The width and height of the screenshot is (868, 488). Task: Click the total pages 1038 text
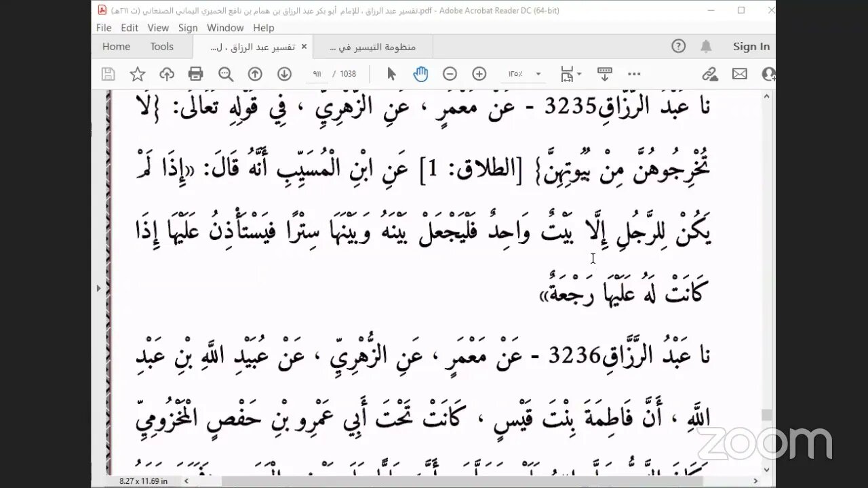click(x=348, y=74)
